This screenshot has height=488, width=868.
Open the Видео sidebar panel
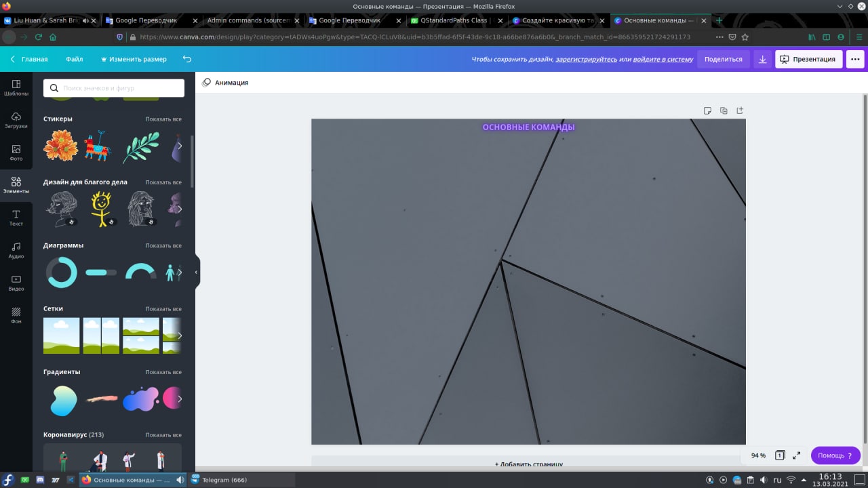[x=16, y=283]
